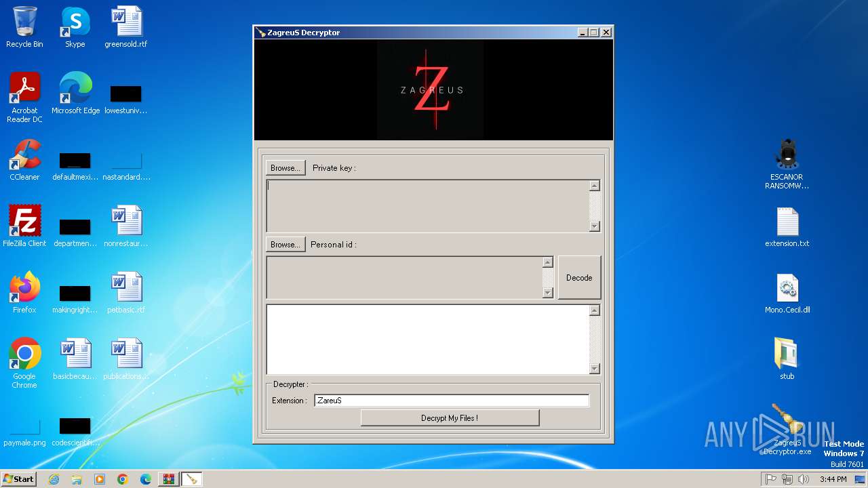Screen dimensions: 868x488
Task: Open Acrobat Reader DC shortcut
Action: [x=24, y=98]
